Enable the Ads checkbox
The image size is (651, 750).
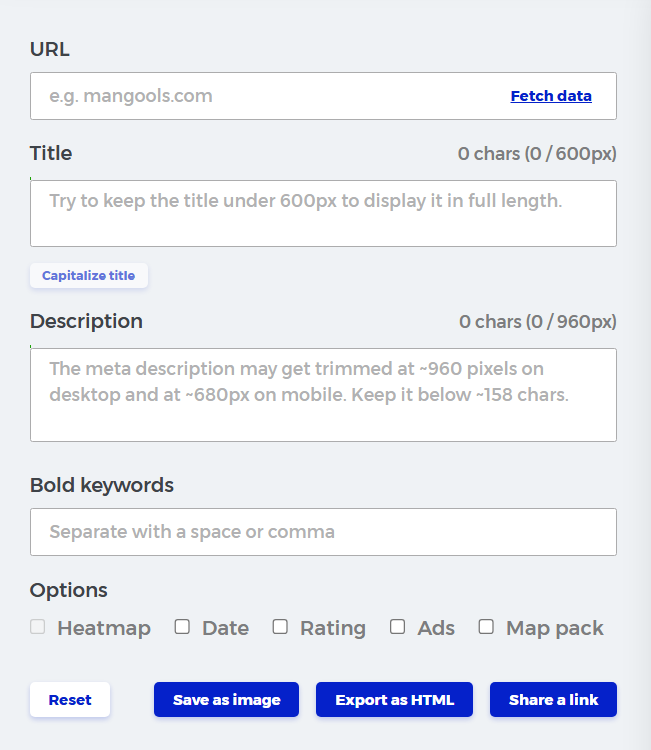pos(398,627)
